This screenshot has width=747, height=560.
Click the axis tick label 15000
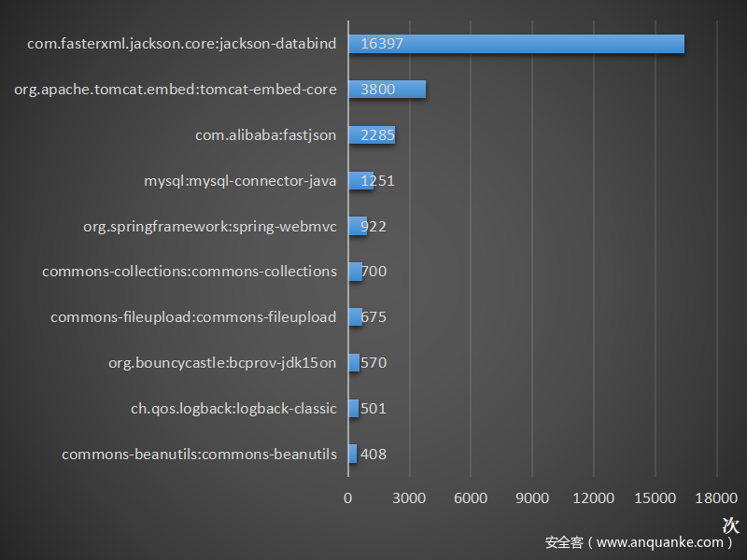[655, 498]
